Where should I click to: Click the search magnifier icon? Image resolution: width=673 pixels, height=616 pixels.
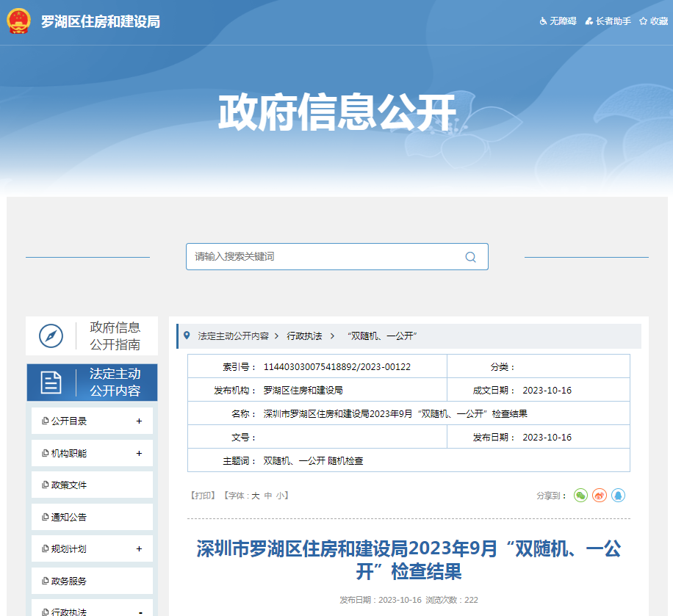pyautogui.click(x=470, y=256)
